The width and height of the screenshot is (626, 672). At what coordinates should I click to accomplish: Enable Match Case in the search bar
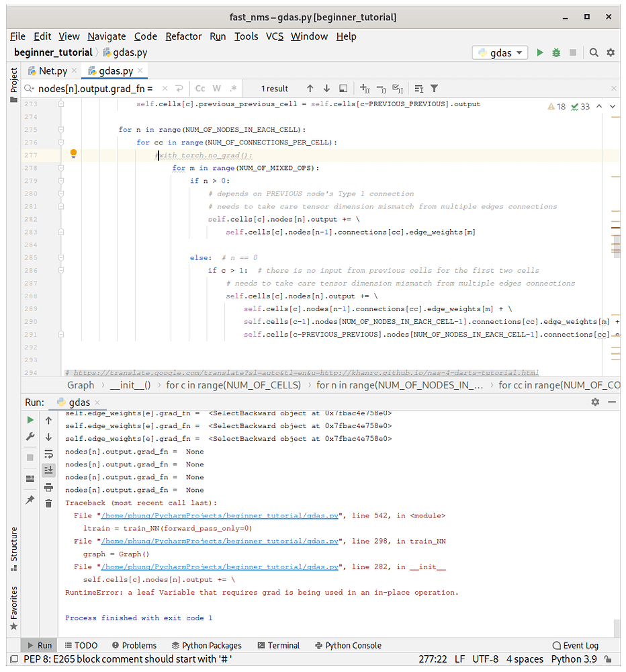coord(200,88)
